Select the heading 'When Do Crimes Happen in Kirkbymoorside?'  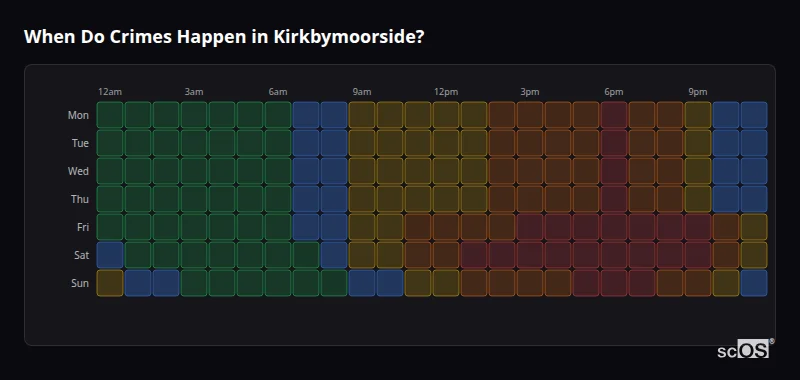tap(224, 37)
